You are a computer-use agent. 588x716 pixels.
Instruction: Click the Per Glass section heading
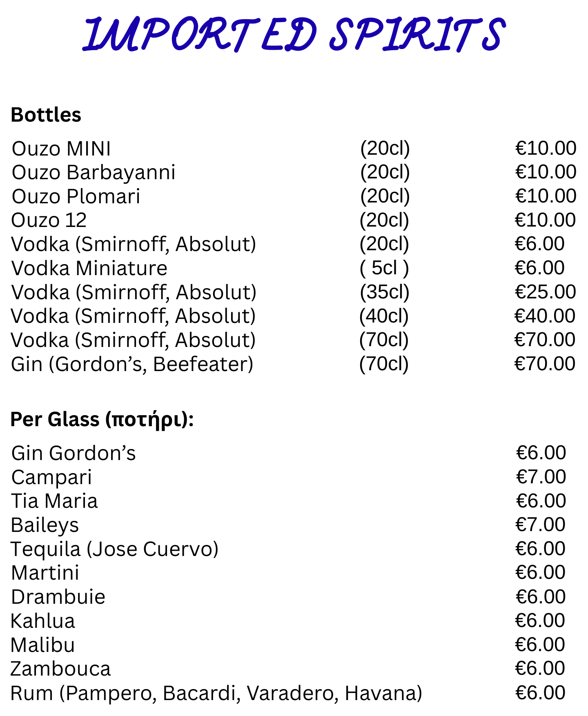(x=102, y=420)
